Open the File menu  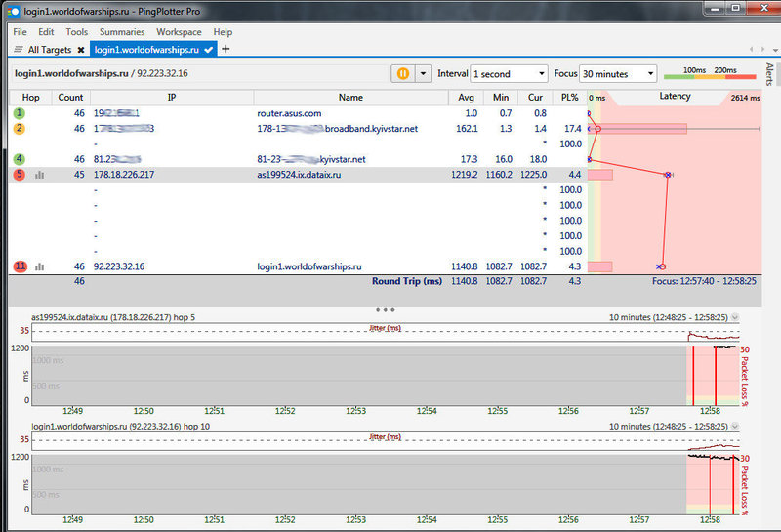point(20,32)
